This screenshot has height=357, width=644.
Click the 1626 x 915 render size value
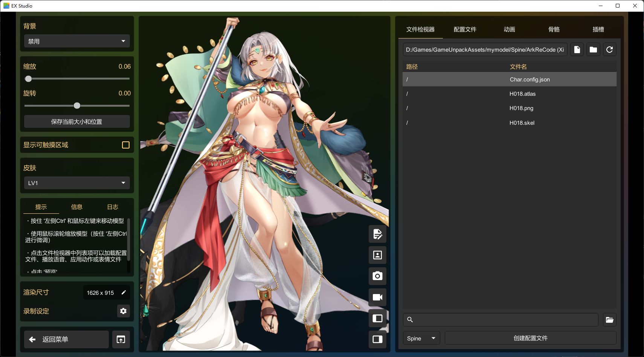click(x=100, y=293)
